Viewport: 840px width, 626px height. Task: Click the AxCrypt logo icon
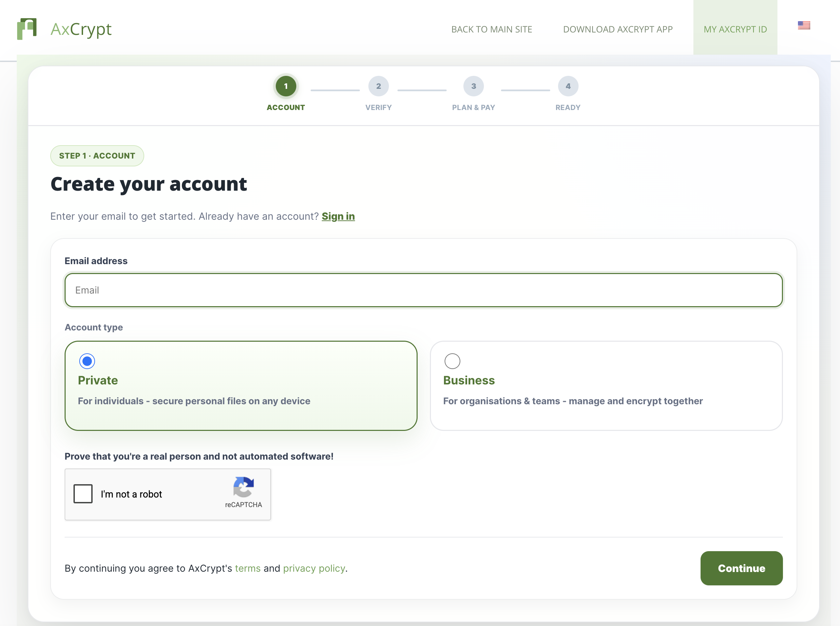click(27, 29)
